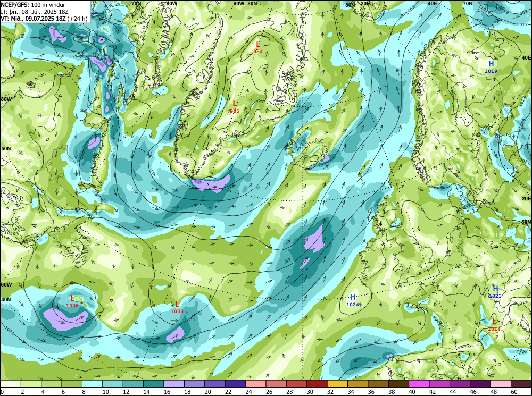Screen dimensions: 532x396
Task: Pick the 42–44 magenta-purple legend swatch
Action: pyautogui.click(x=439, y=384)
